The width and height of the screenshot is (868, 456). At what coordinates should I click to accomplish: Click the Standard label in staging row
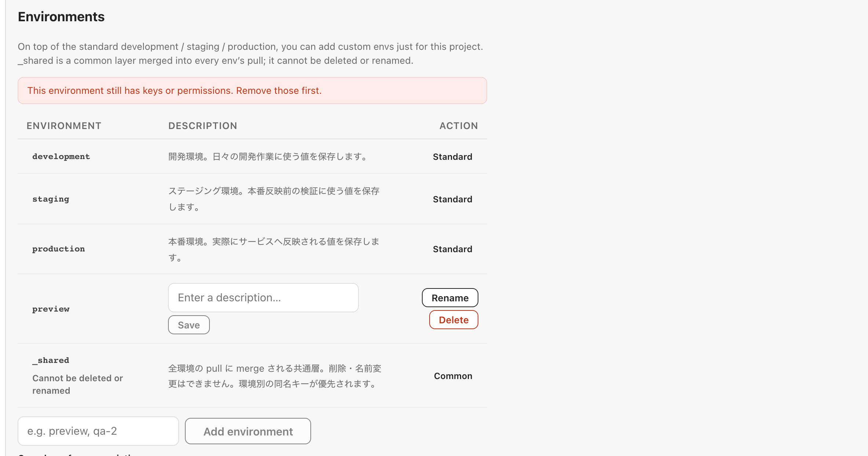coord(452,199)
